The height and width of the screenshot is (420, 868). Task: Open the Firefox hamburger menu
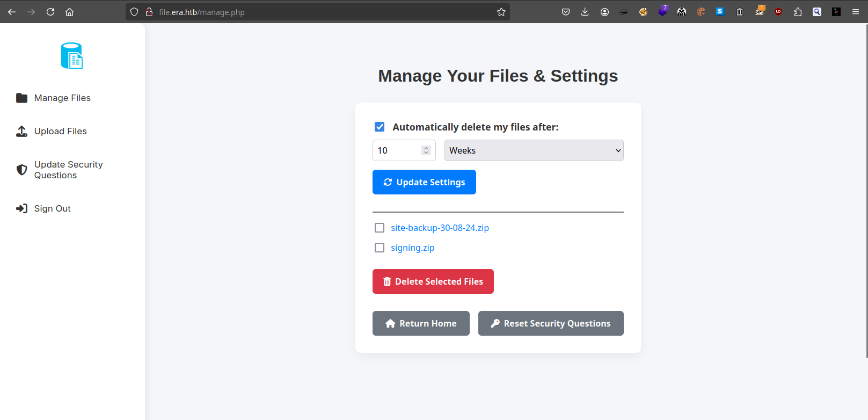point(856,12)
